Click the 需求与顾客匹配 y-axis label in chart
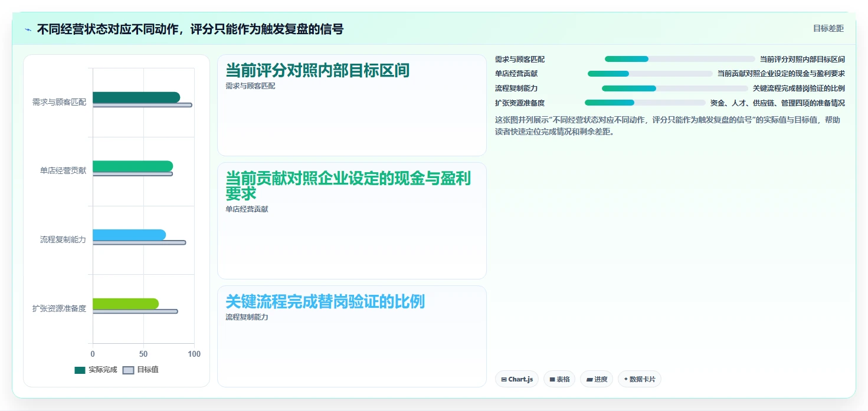Image resolution: width=868 pixels, height=411 pixels. (x=59, y=102)
